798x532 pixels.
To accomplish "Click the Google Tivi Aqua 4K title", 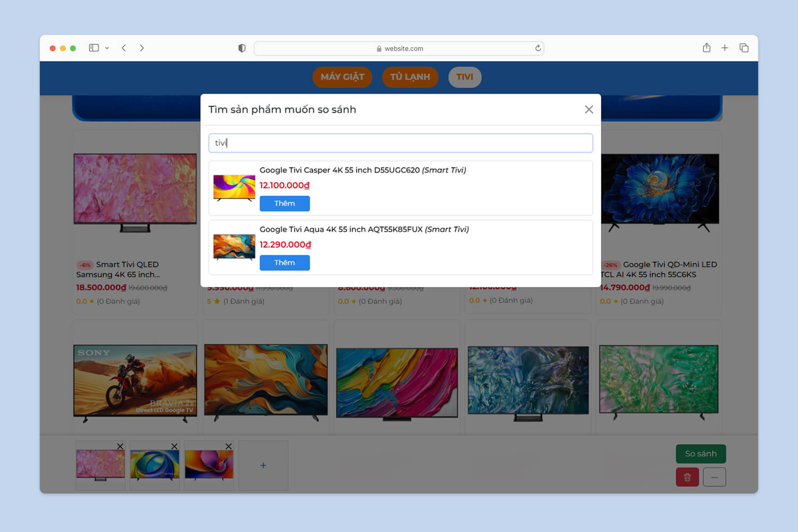I will point(364,229).
